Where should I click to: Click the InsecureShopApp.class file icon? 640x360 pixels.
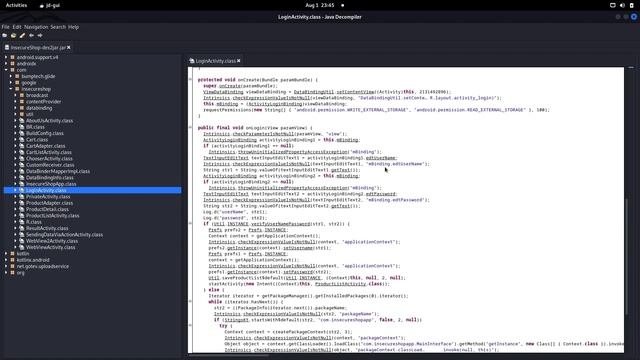(x=22, y=184)
